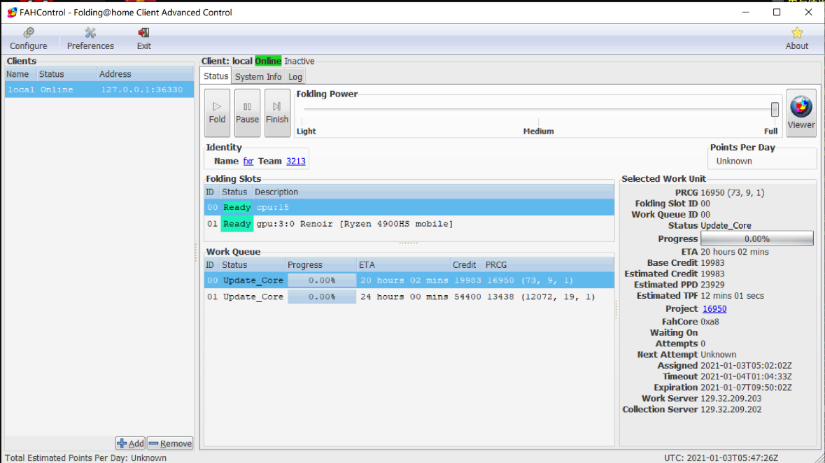This screenshot has width=825, height=463.
Task: Click the Clients Address column header
Action: pos(145,74)
